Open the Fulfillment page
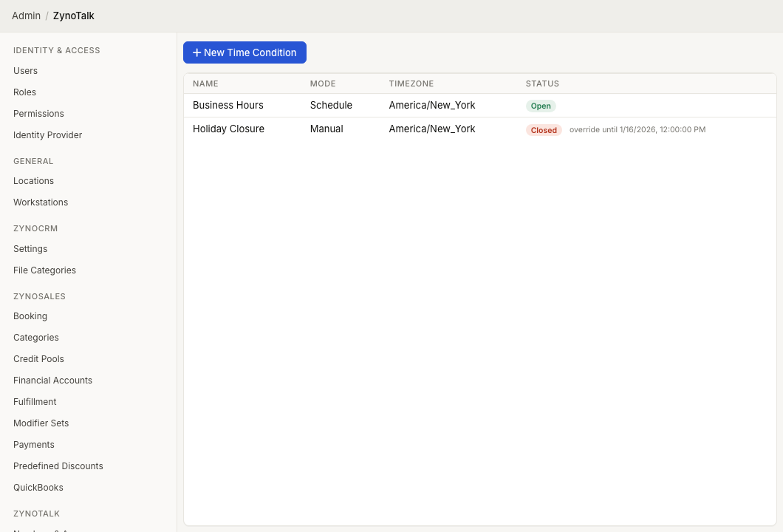The width and height of the screenshot is (783, 532). click(35, 402)
